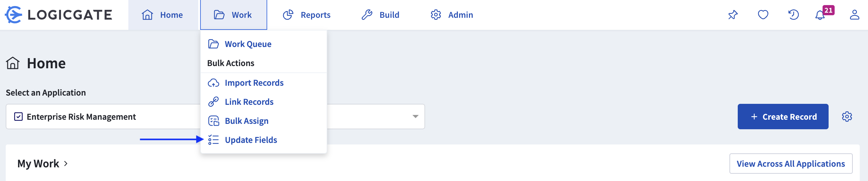The image size is (868, 181).
Task: Open favorites heart icon
Action: click(x=763, y=15)
